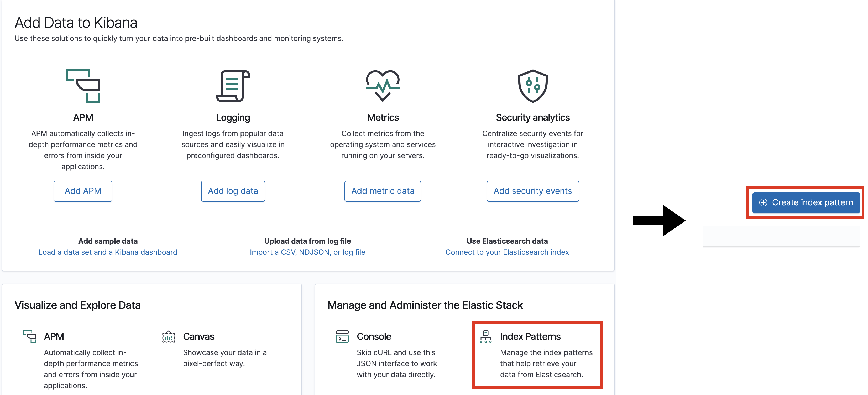Viewport: 868px width, 395px height.
Task: Open the Canvas heading under Visualize
Action: (x=198, y=336)
